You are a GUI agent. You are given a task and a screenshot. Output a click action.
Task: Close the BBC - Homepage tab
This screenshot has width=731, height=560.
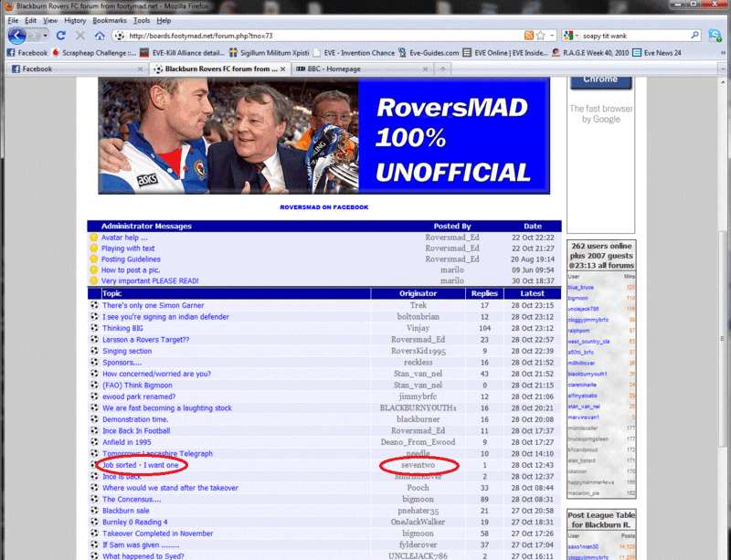tap(425, 69)
